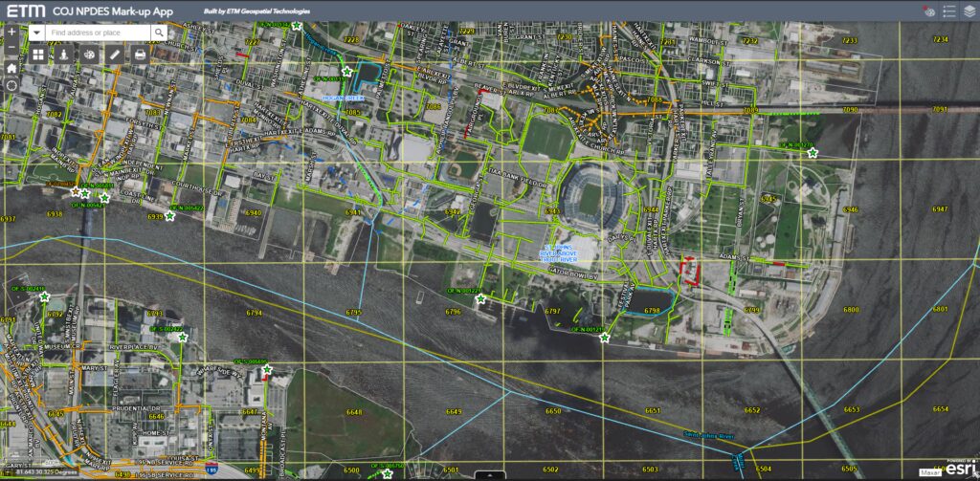Open the Street View person widget
Image resolution: width=980 pixels, height=481 pixels.
63,55
